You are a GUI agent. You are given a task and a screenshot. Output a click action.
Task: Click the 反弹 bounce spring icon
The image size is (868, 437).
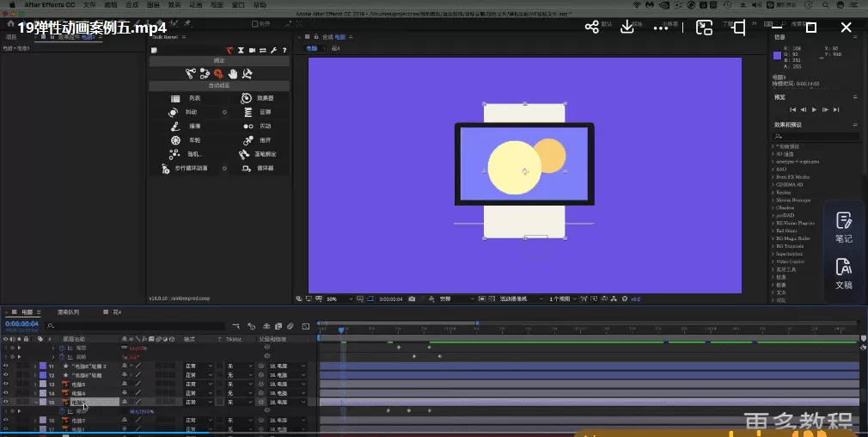pyautogui.click(x=247, y=112)
